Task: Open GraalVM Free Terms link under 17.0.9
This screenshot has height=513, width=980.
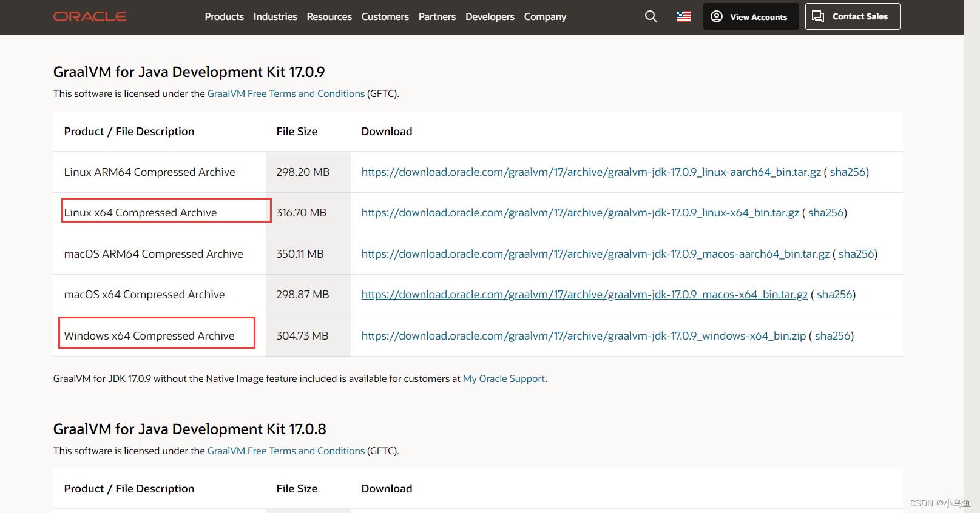Action: tap(286, 93)
